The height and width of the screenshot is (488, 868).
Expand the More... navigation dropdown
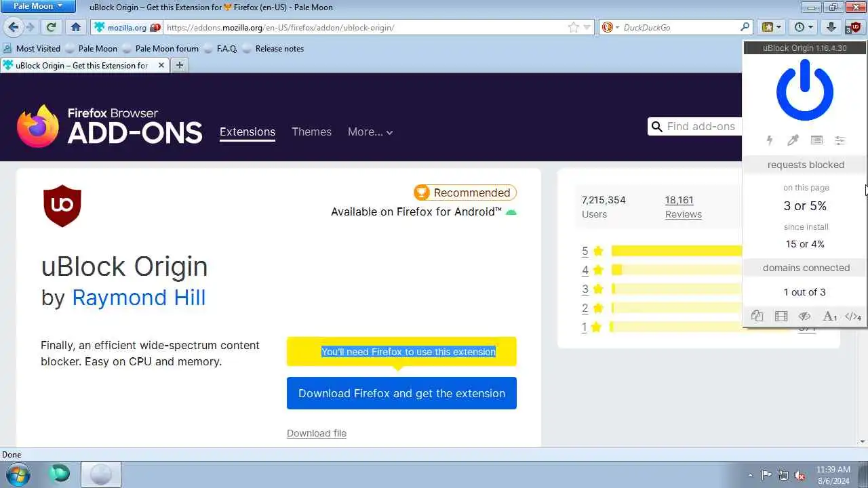370,131
